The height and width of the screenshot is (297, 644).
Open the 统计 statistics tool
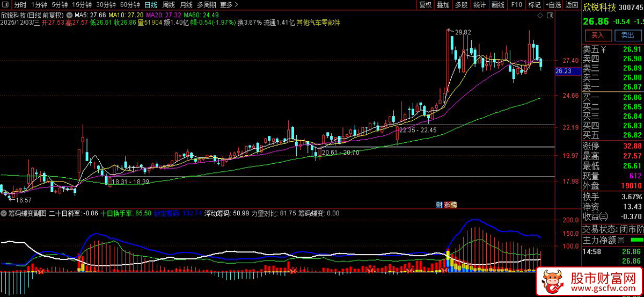tap(480, 5)
